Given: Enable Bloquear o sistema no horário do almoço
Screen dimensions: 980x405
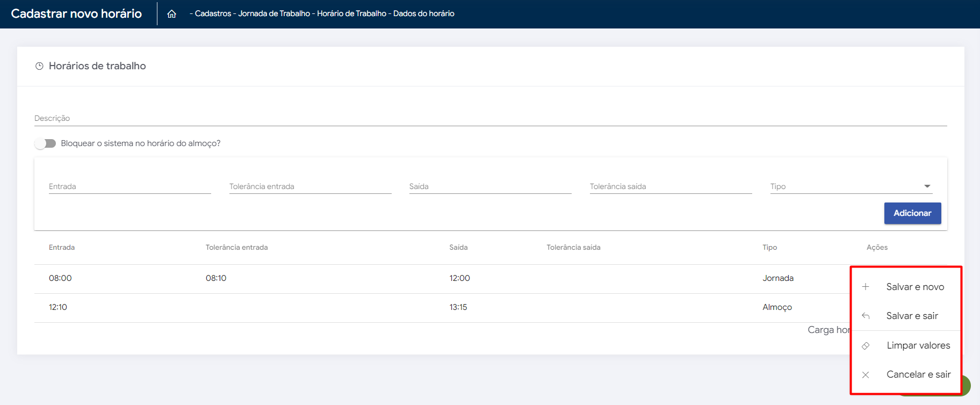Looking at the screenshot, I should click(45, 143).
